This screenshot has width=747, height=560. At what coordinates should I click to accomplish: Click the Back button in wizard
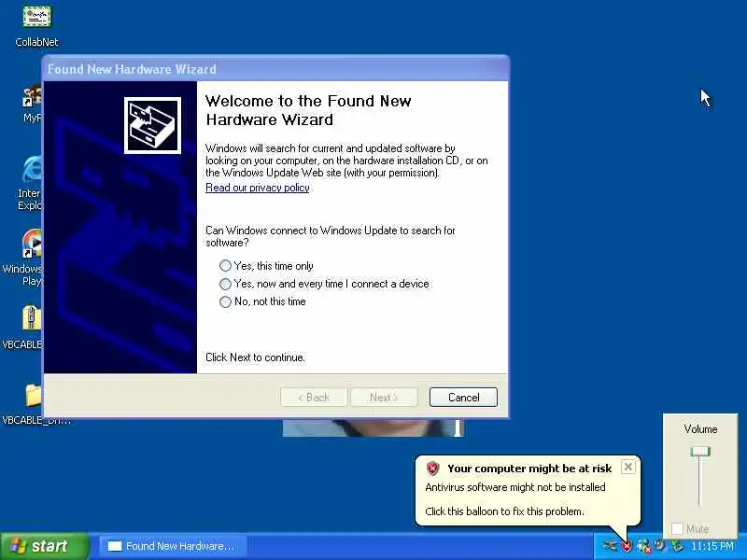pos(314,398)
